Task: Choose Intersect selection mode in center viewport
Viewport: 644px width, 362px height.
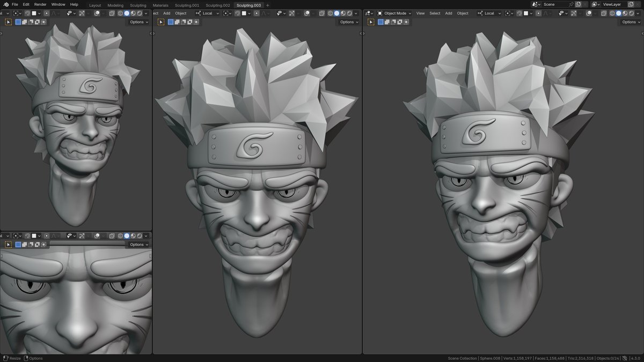Action: coord(196,22)
